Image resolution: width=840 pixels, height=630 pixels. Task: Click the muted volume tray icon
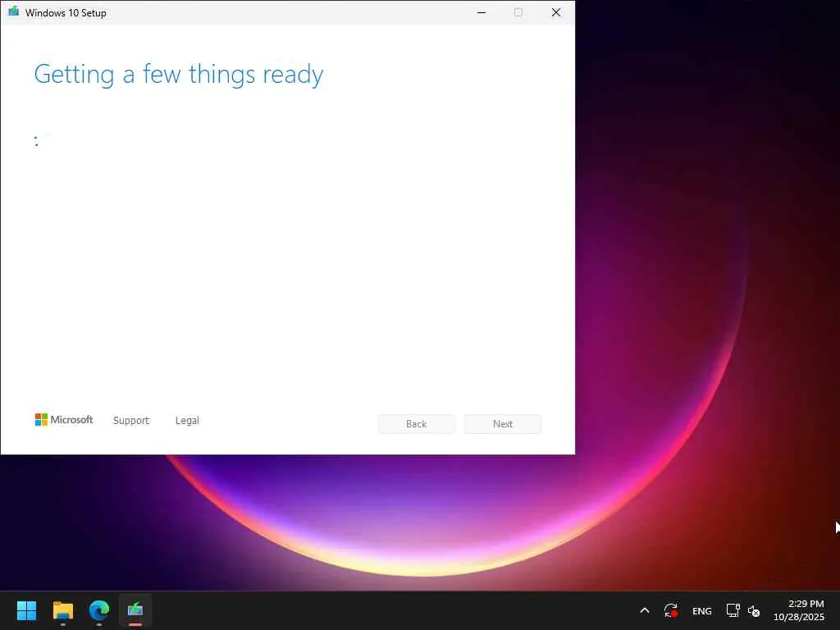pos(754,610)
